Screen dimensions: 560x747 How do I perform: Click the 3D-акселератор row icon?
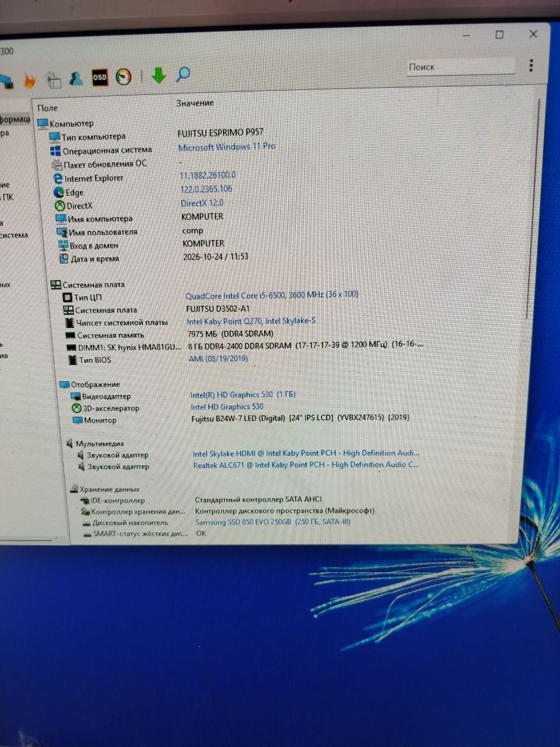(x=76, y=408)
